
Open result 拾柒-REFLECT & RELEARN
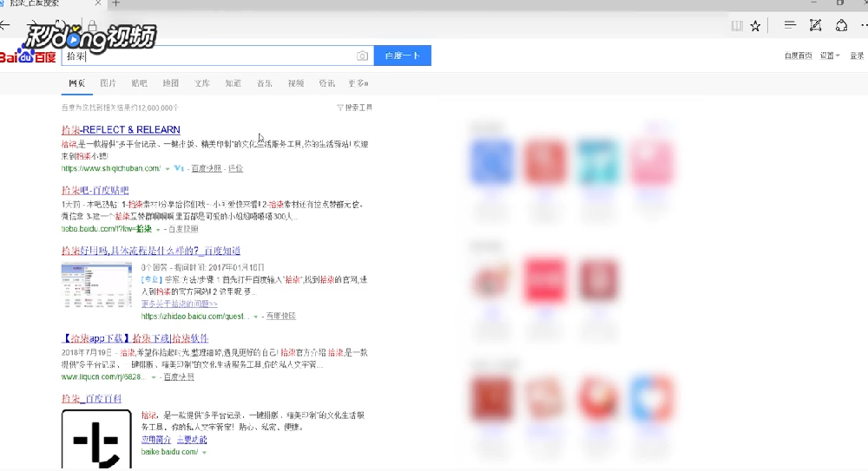pyautogui.click(x=121, y=129)
